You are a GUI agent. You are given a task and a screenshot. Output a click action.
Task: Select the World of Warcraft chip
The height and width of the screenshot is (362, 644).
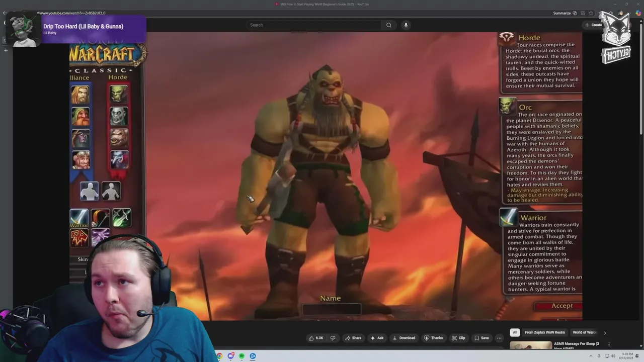[584, 332]
